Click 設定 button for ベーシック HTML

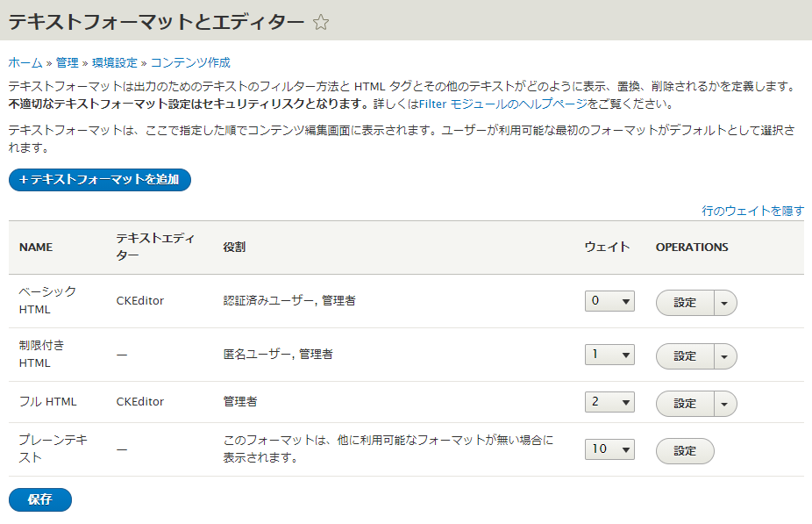point(685,303)
